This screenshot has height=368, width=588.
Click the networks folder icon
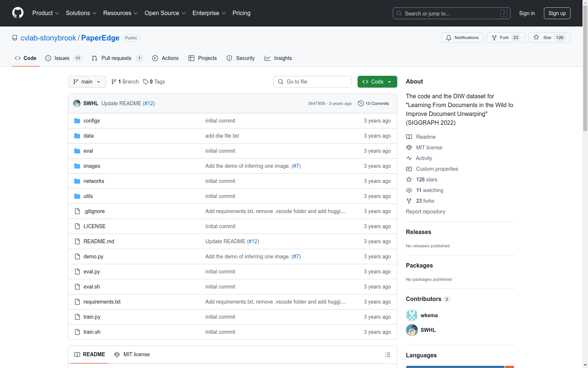click(x=77, y=181)
